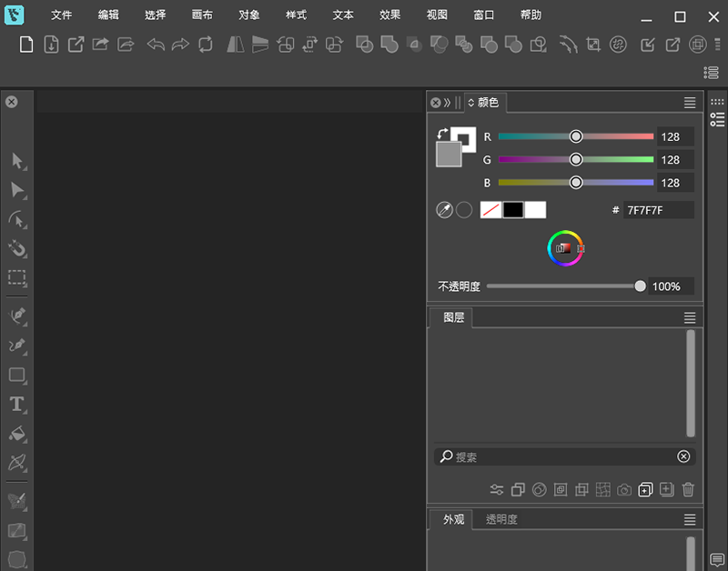Click the crop icon in the toolbar
Image resolution: width=728 pixels, height=571 pixels.
click(593, 45)
